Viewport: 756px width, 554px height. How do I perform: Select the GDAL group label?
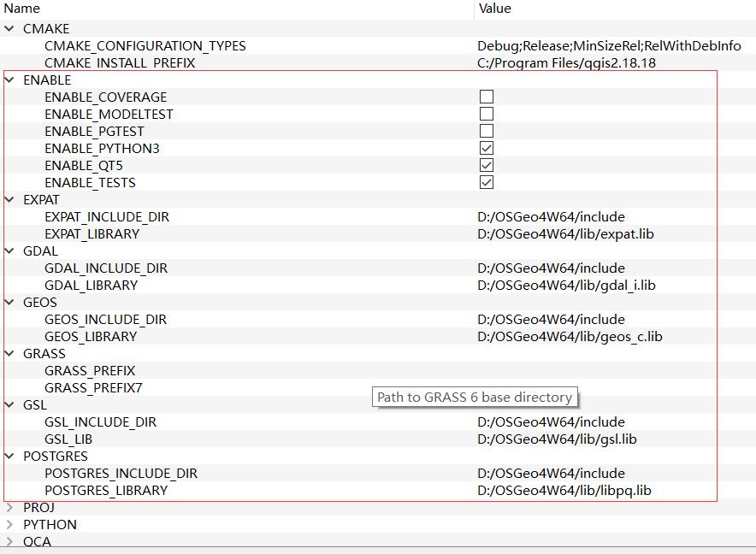point(40,251)
